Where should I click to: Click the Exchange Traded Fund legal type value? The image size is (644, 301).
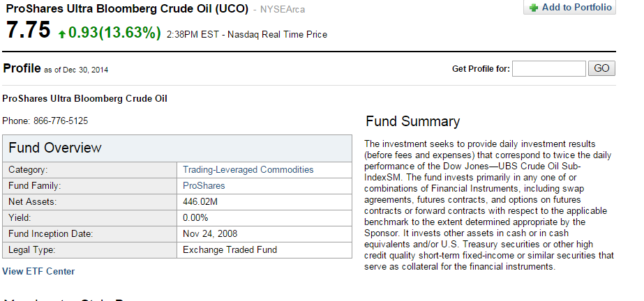pos(230,249)
